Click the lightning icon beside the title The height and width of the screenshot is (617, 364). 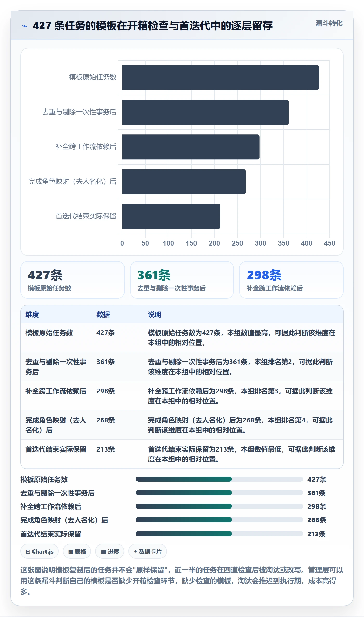(25, 26)
